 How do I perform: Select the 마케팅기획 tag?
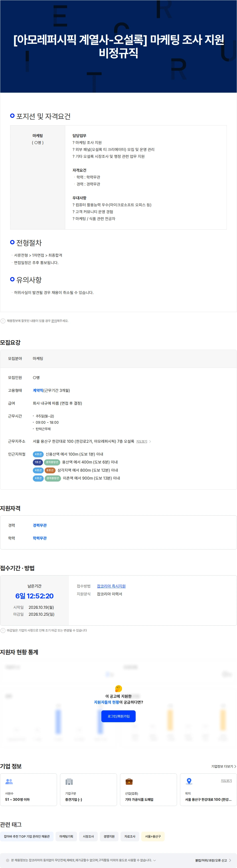(x=66, y=836)
